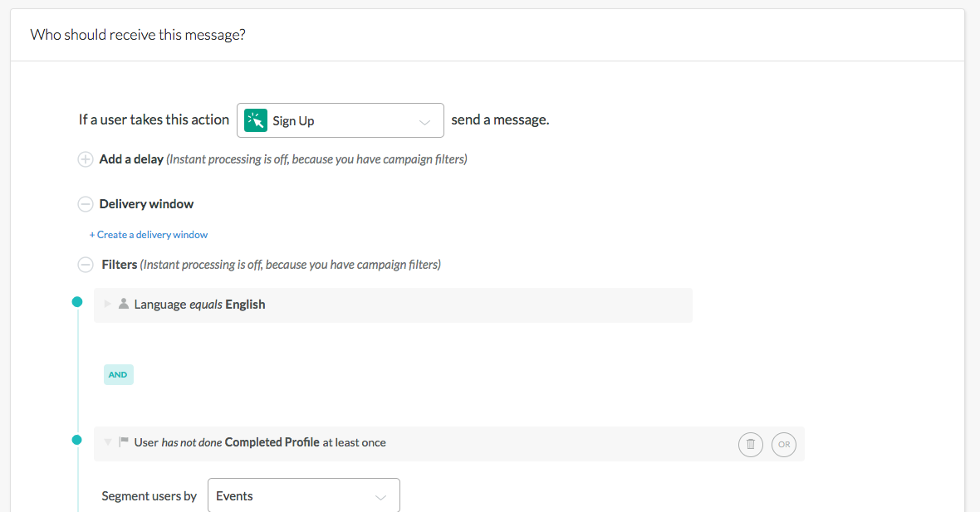Collapse the Delivery window section
This screenshot has width=980, height=512.
coord(85,204)
